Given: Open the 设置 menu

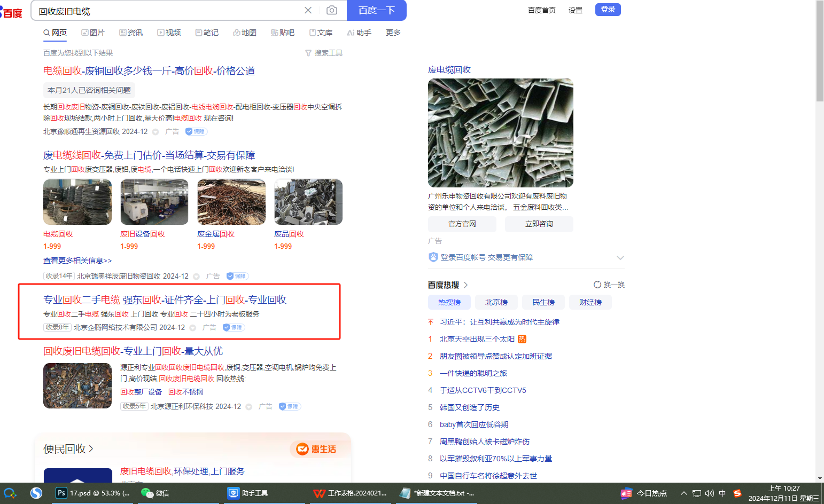Looking at the screenshot, I should pyautogui.click(x=576, y=10).
